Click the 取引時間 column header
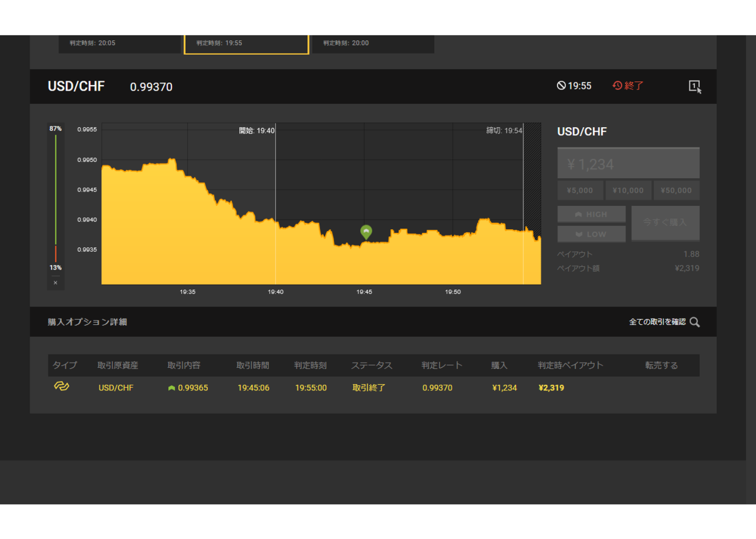The width and height of the screenshot is (756, 539). (253, 365)
